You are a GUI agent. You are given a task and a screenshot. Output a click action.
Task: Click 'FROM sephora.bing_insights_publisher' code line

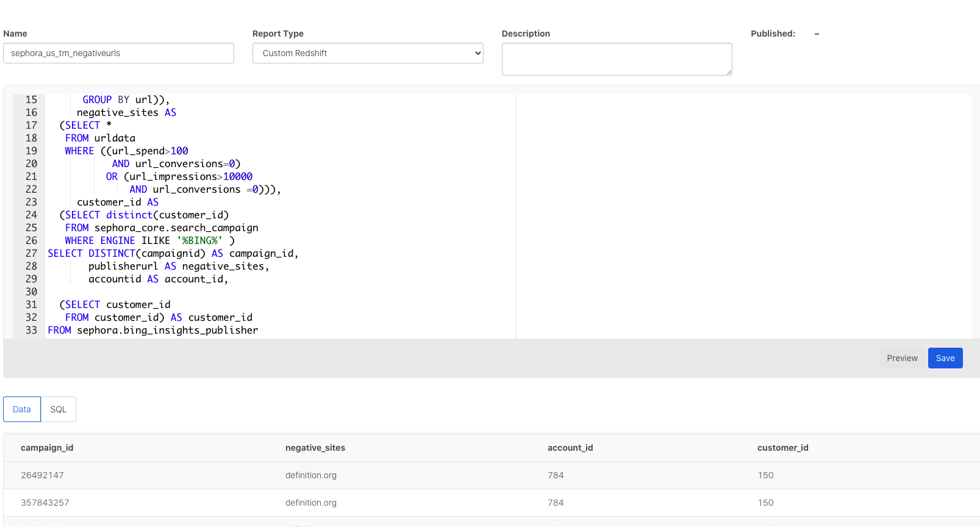[153, 330]
